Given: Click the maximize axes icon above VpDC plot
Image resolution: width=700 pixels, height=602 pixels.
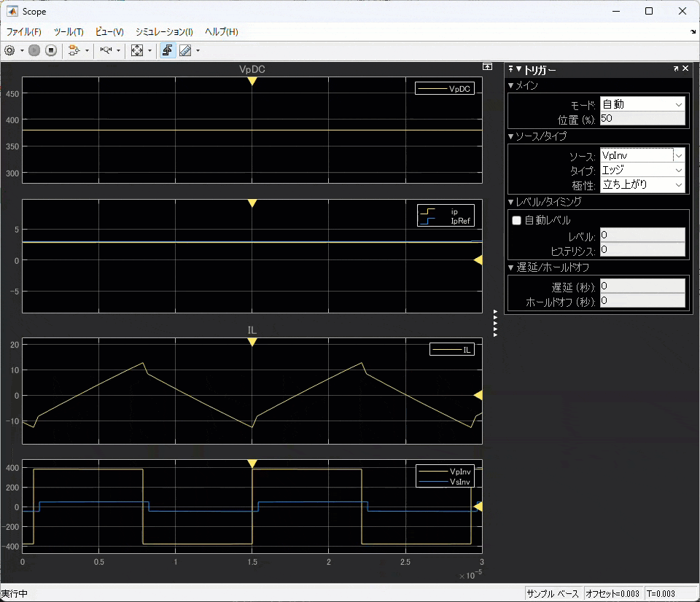Looking at the screenshot, I should click(487, 66).
